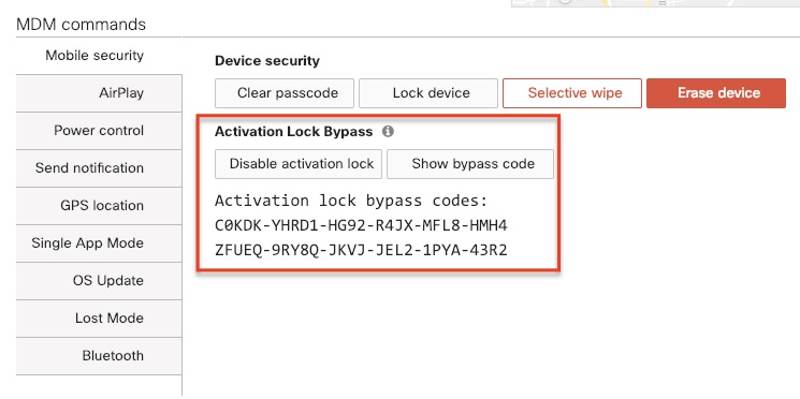Click the red Erase device button
This screenshot has height=399, width=800.
coord(716,93)
